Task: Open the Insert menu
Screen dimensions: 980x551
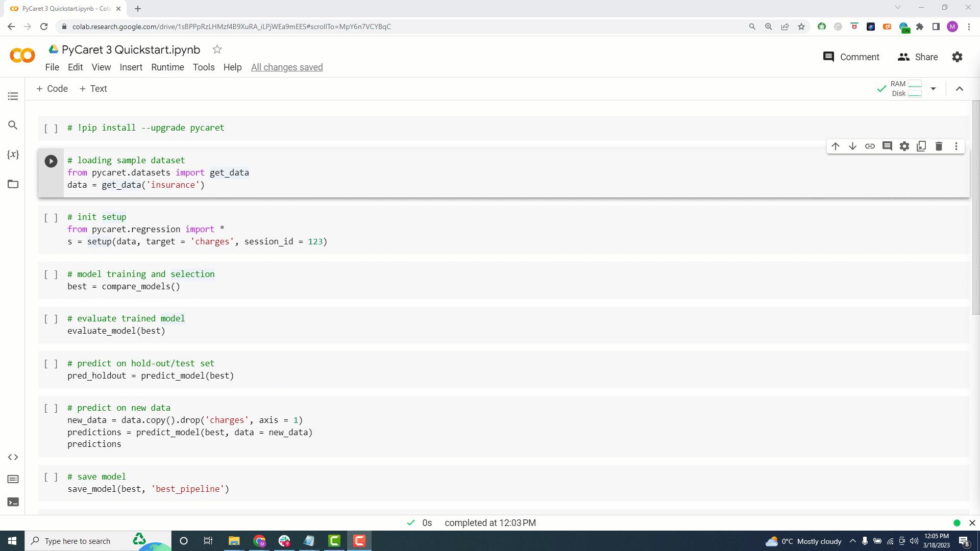Action: [131, 67]
